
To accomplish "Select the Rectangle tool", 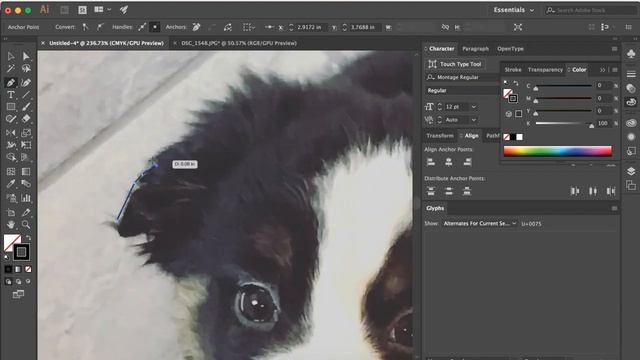I will (x=11, y=107).
